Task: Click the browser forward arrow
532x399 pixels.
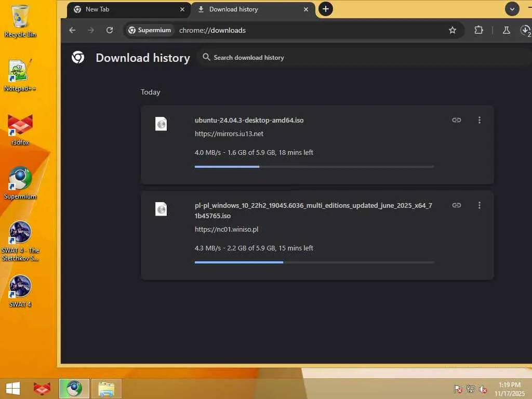Action: pos(91,30)
